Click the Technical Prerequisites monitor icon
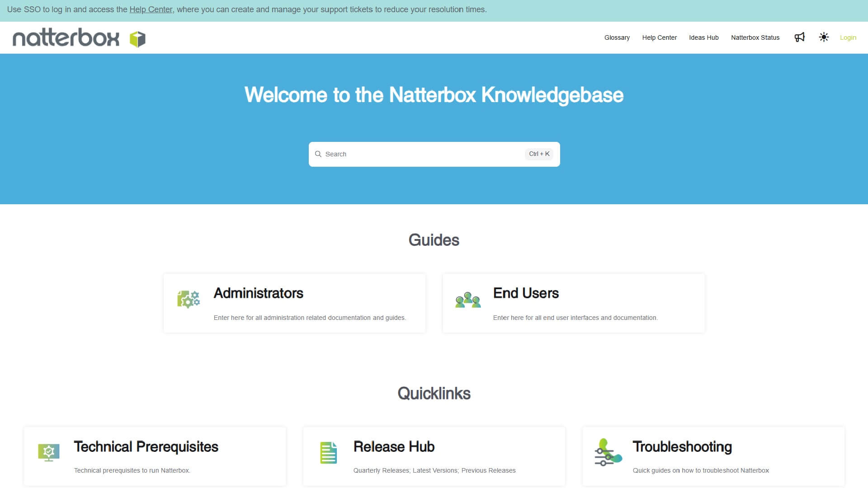The width and height of the screenshot is (868, 488). tap(49, 452)
